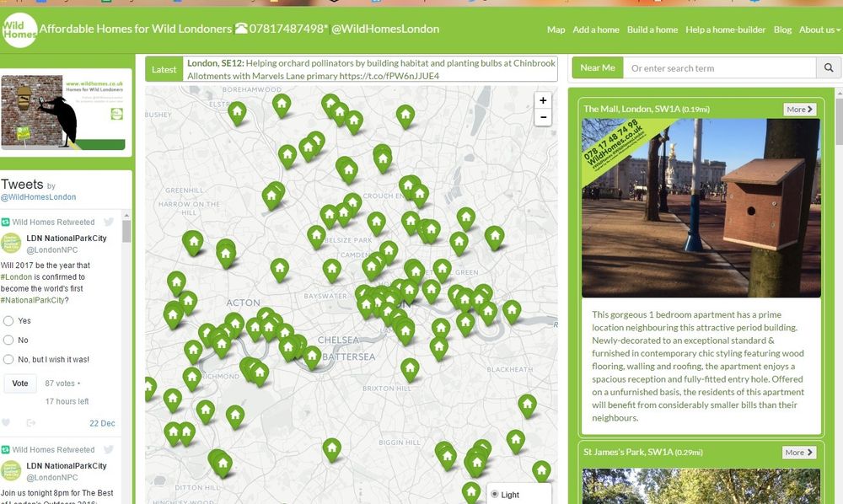The image size is (843, 504).
Task: Select 'No, but I wish it was!' option
Action: point(8,360)
